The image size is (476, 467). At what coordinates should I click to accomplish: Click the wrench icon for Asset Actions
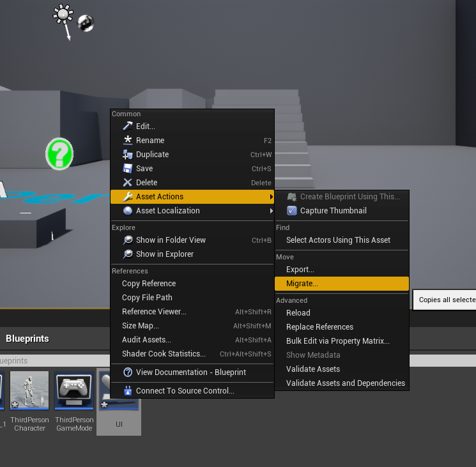click(x=128, y=197)
